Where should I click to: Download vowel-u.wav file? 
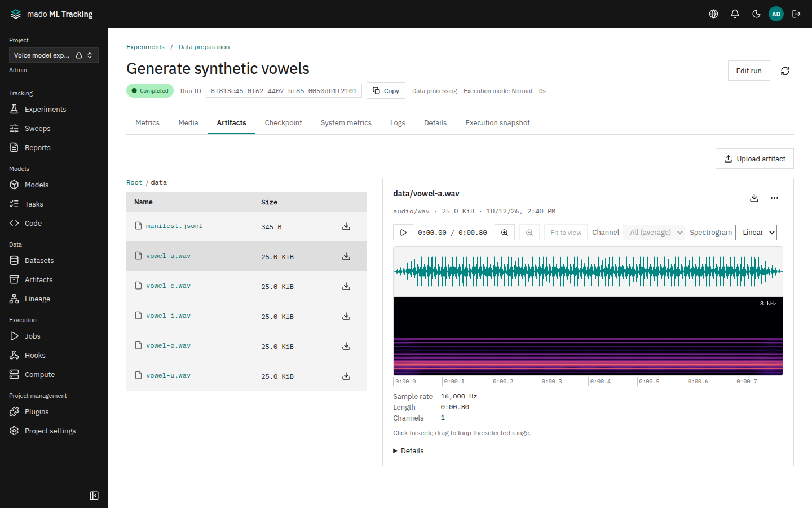click(346, 376)
